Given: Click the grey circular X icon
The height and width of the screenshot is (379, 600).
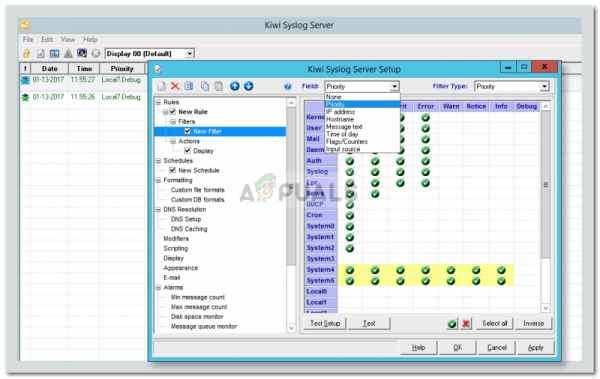Looking at the screenshot, I should pyautogui.click(x=96, y=54).
